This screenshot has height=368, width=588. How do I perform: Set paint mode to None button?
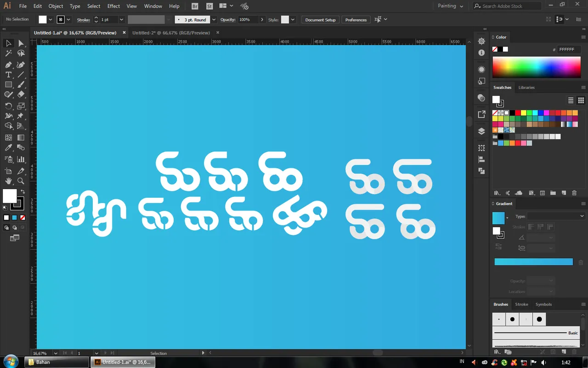(23, 218)
